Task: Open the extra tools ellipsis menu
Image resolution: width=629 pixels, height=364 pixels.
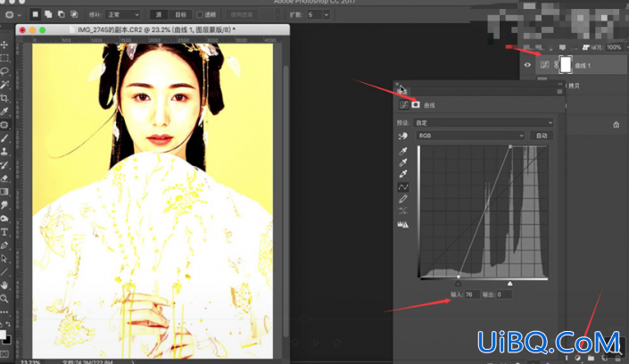Action: pos(4,312)
